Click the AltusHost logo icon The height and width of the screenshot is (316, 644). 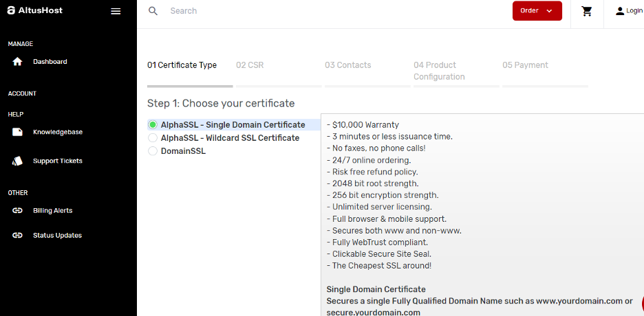tap(12, 11)
